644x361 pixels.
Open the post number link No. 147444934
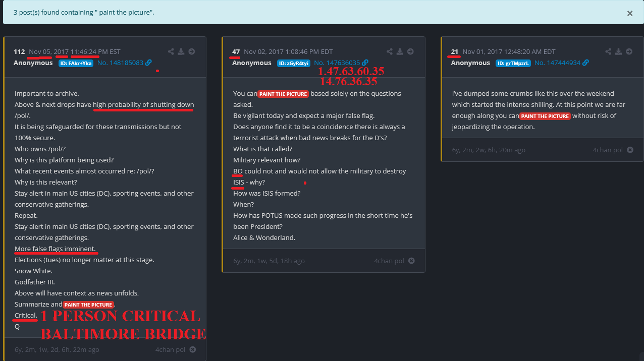(557, 63)
